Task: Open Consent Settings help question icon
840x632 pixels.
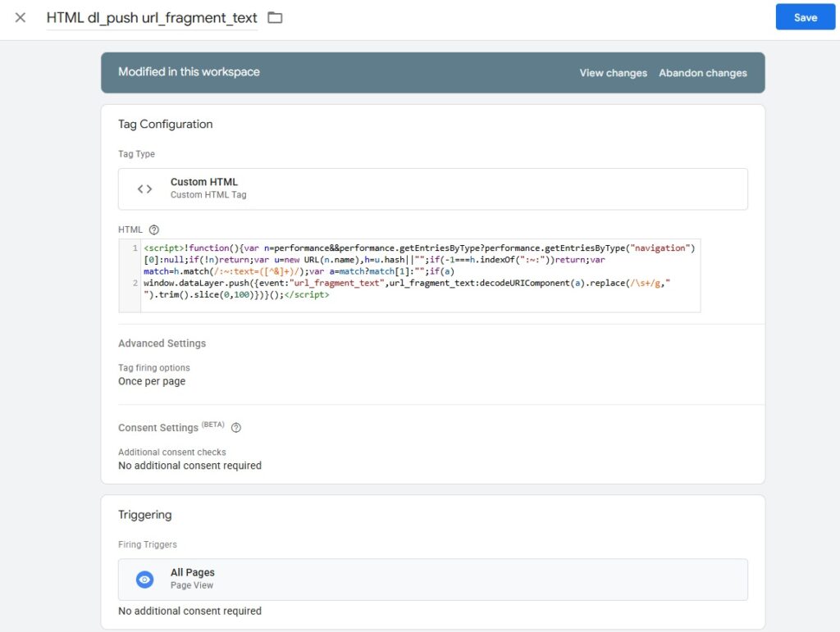Action: [x=236, y=428]
